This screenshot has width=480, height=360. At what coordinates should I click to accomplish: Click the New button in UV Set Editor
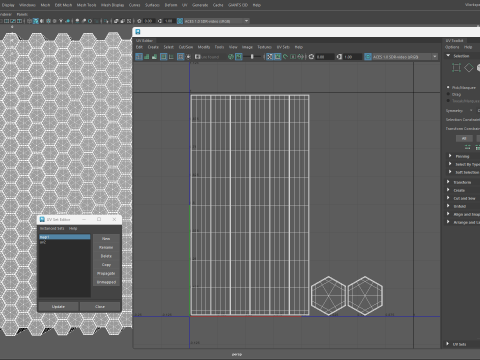(106, 239)
